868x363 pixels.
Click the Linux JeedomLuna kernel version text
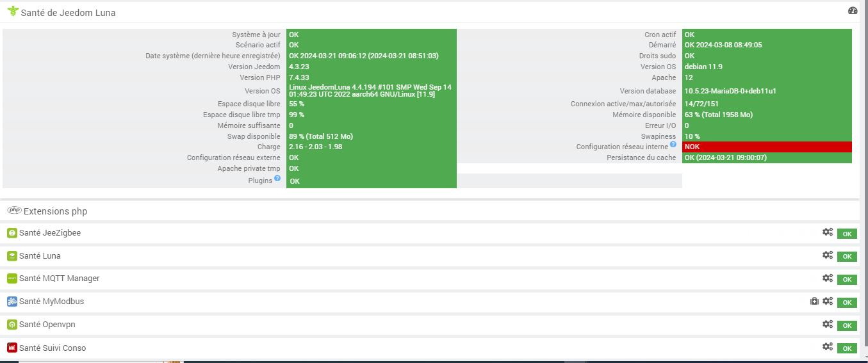pos(371,90)
